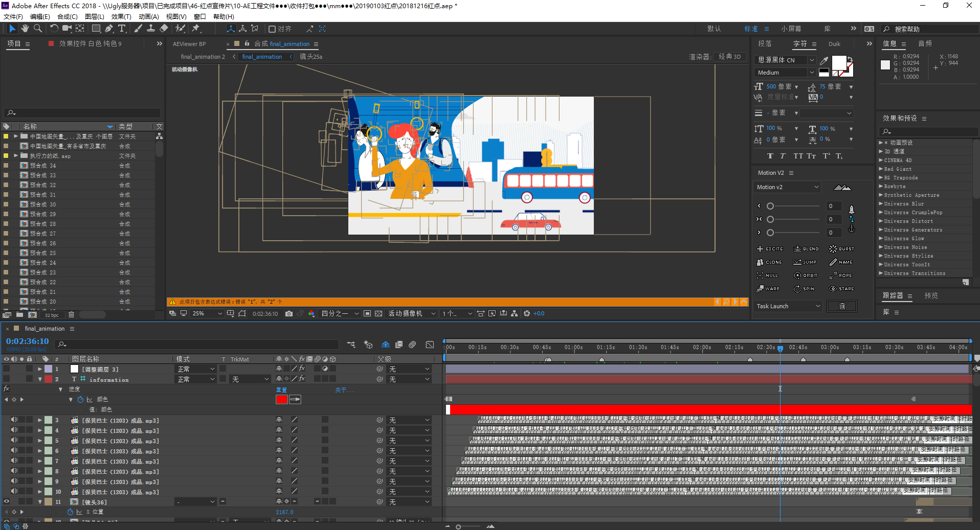The height and width of the screenshot is (530, 980).
Task: Select the Roto Brush tool
Action: [180, 29]
